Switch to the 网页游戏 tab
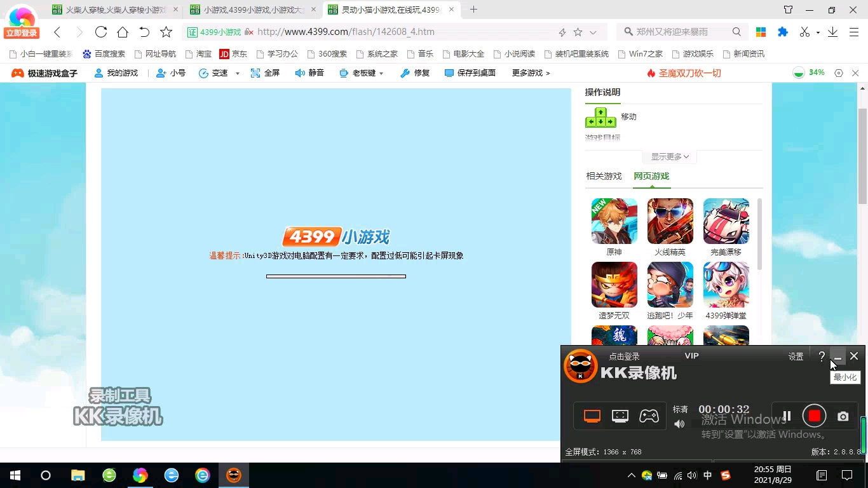The width and height of the screenshot is (868, 488). tap(651, 176)
